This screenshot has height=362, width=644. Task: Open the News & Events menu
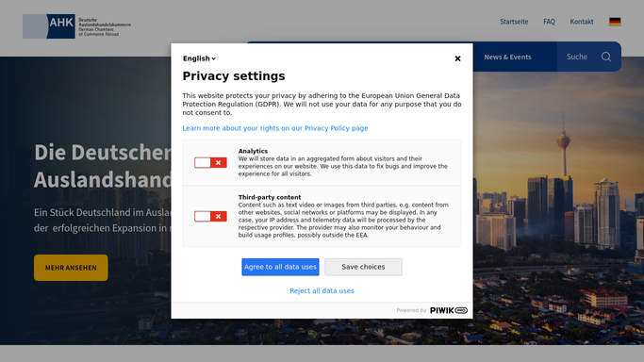507,58
